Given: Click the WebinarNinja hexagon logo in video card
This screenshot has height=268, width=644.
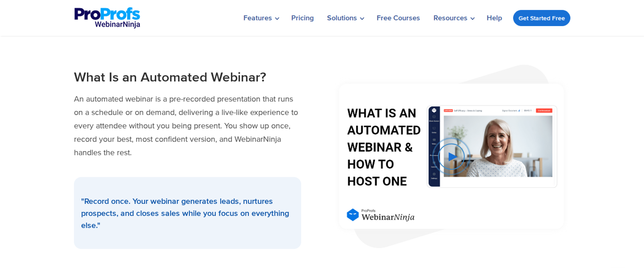Looking at the screenshot, I should [353, 215].
